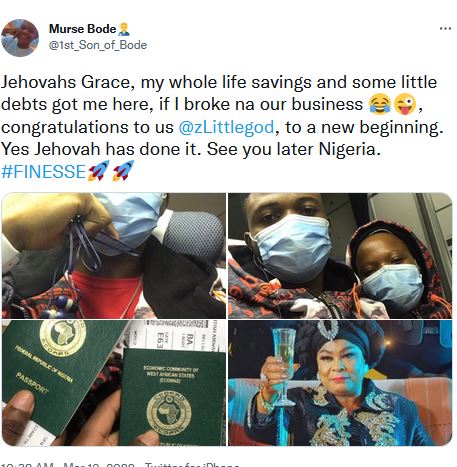Click 'See you later Nigeria' sentence
457x467 pixels.
click(x=294, y=149)
